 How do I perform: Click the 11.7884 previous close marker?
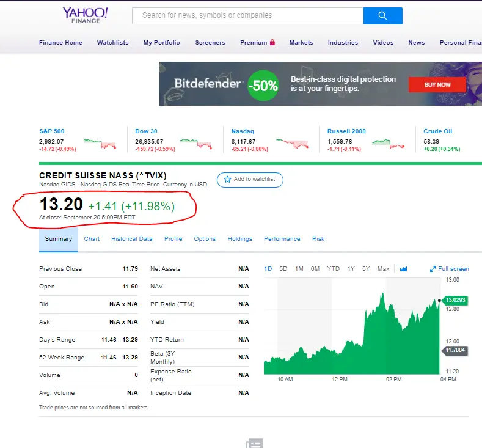(x=455, y=350)
